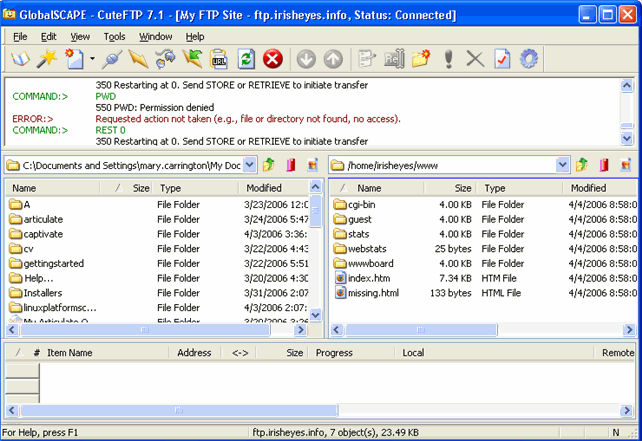
Task: Select the webstats remote folder
Action: pos(360,249)
